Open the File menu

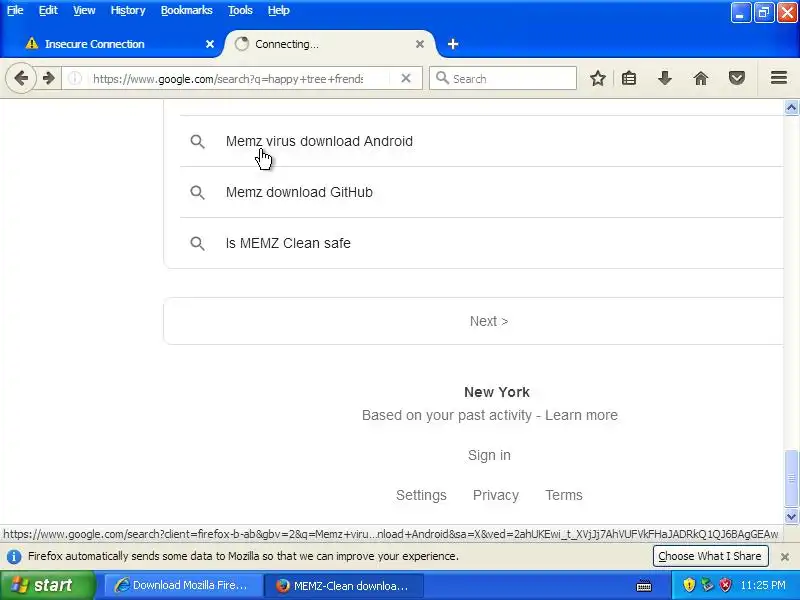click(15, 10)
